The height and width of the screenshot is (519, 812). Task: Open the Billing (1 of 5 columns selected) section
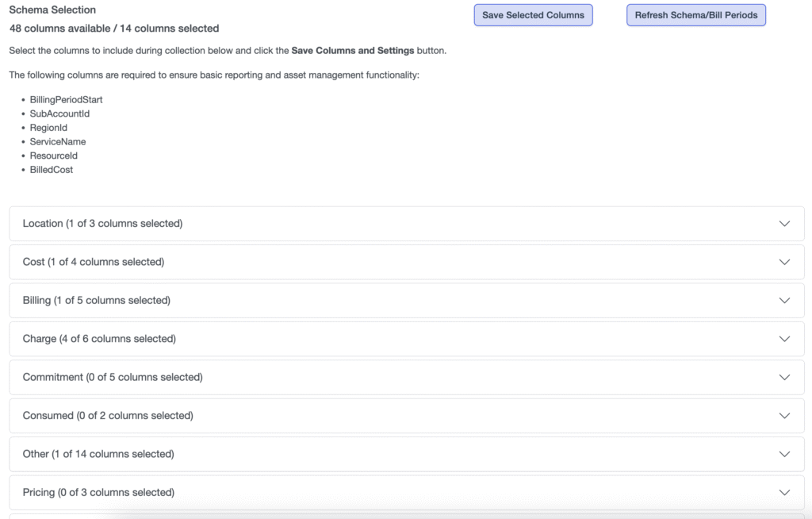tap(97, 301)
